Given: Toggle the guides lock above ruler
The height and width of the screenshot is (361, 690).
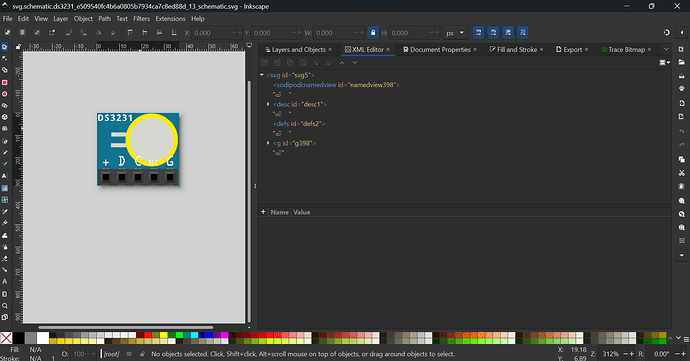Looking at the screenshot, I should click(18, 46).
